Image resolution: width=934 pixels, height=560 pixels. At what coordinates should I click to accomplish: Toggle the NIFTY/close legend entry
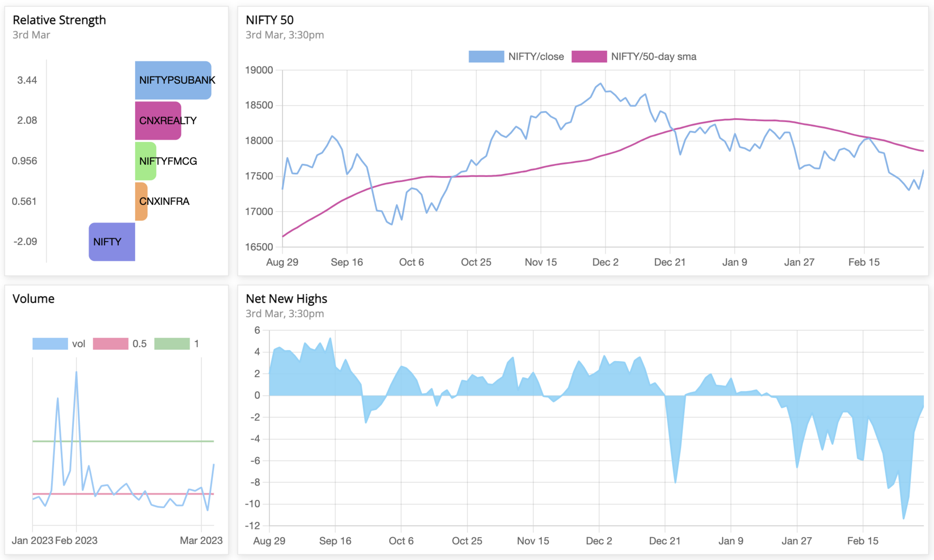click(x=516, y=56)
